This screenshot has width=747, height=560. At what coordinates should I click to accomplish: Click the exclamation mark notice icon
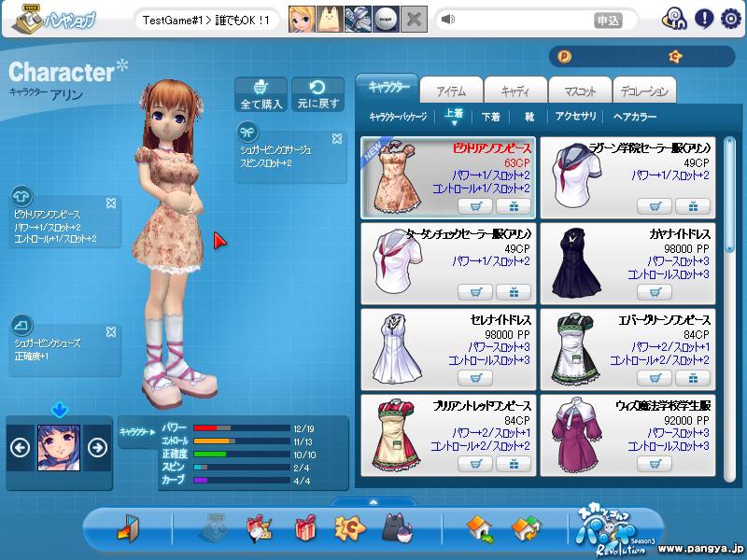pos(704,19)
